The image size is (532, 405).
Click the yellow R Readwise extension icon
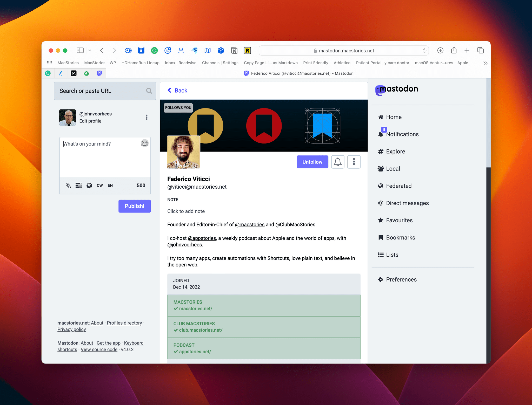click(x=247, y=51)
